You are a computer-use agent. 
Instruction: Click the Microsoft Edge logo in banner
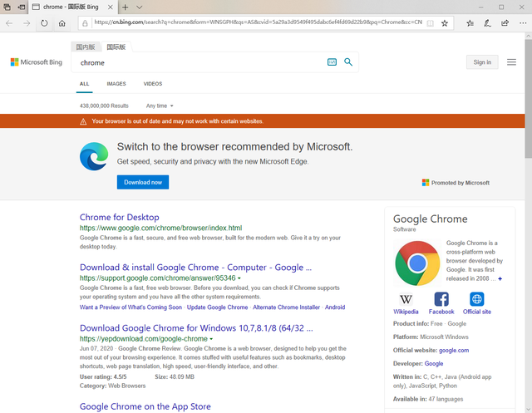(94, 156)
